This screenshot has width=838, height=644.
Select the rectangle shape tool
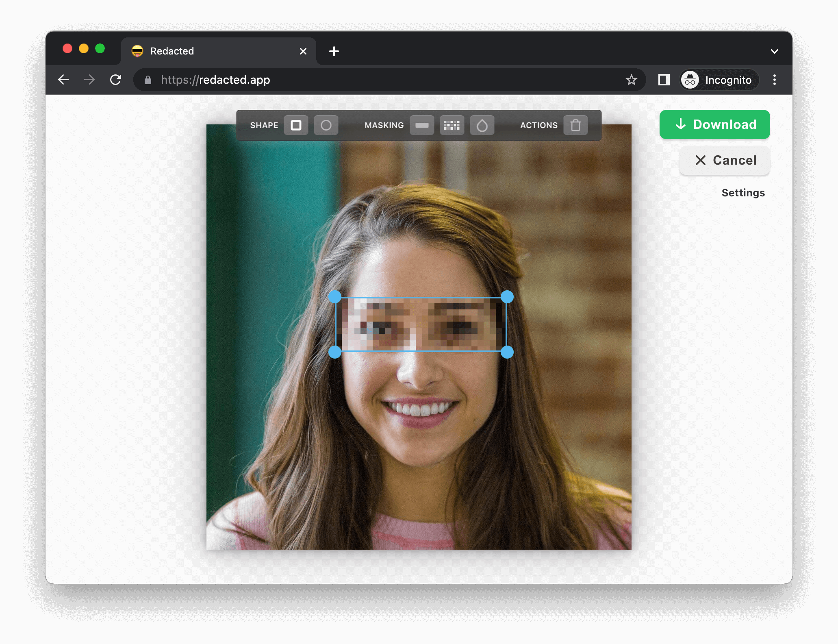coord(296,125)
